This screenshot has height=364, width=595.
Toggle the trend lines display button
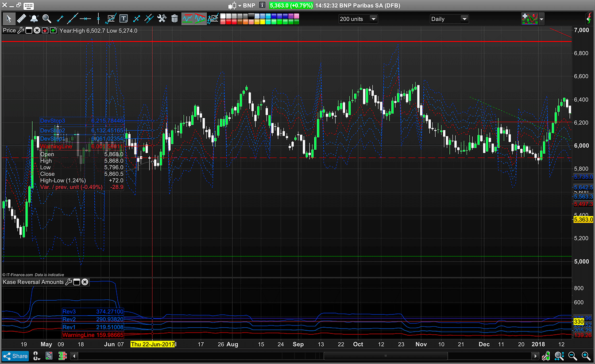(201, 19)
